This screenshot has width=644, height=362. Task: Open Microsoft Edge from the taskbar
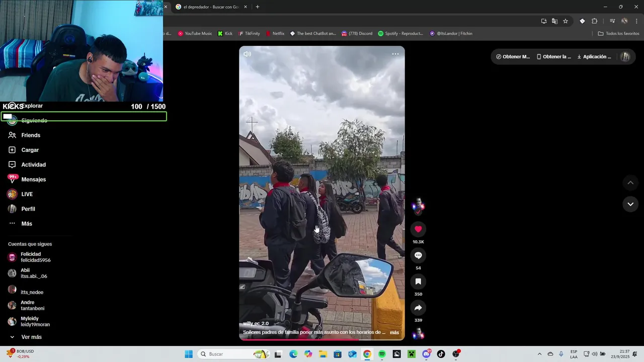[293, 354]
